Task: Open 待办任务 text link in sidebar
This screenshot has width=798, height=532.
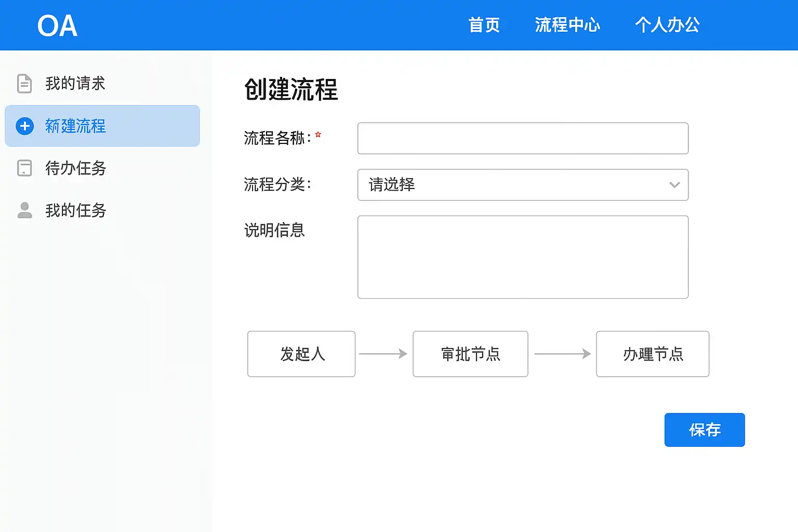Action: point(76,168)
